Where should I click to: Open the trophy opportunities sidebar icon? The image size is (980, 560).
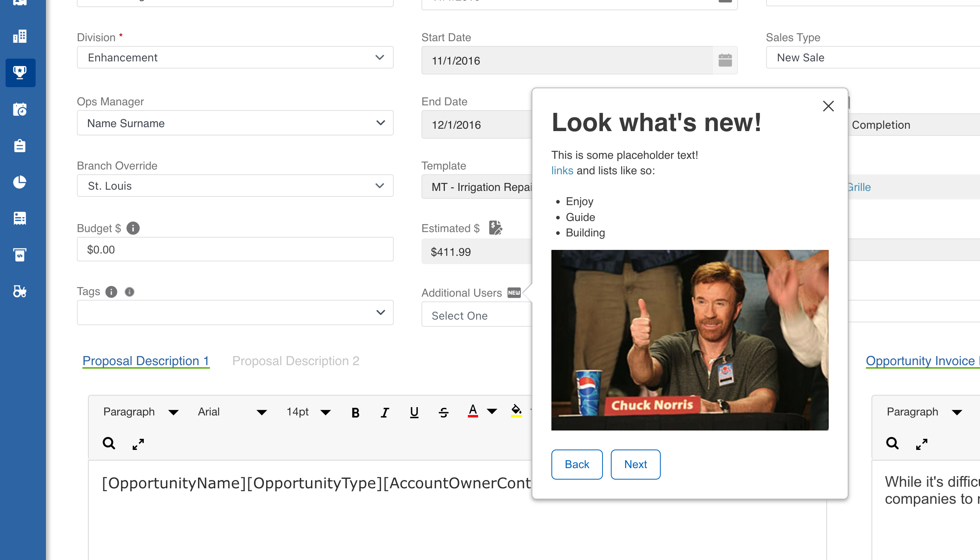click(20, 73)
